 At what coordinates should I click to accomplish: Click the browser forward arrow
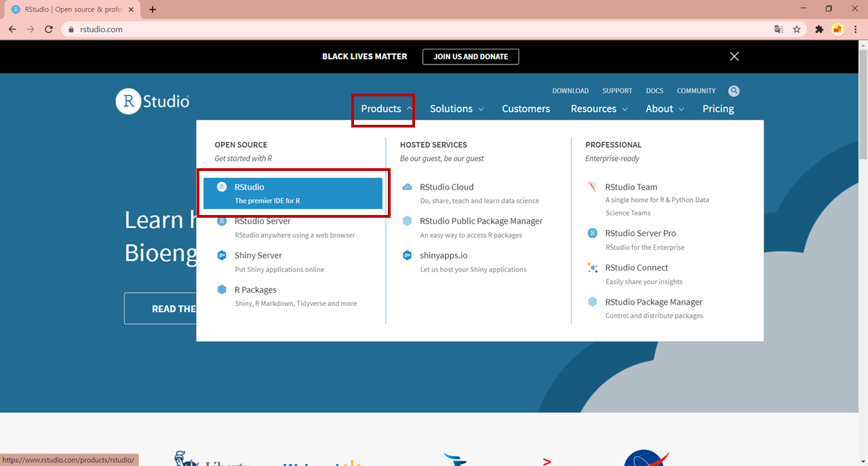31,29
